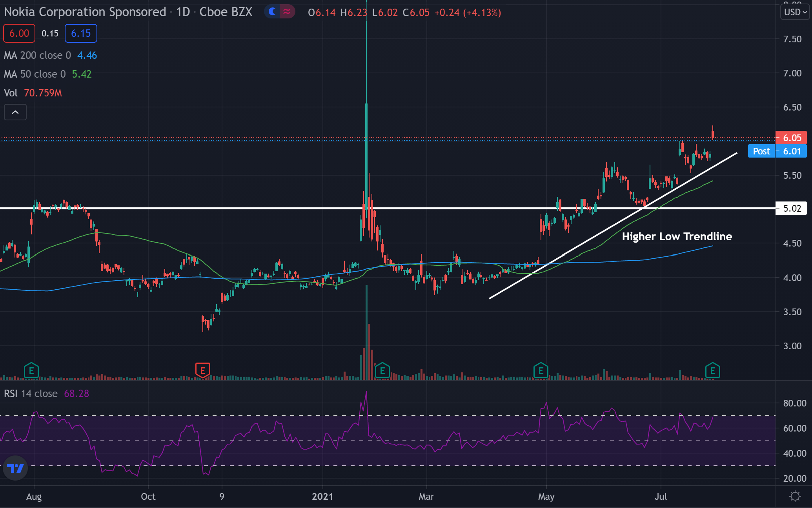Click the 6.15 buy price button

(81, 33)
